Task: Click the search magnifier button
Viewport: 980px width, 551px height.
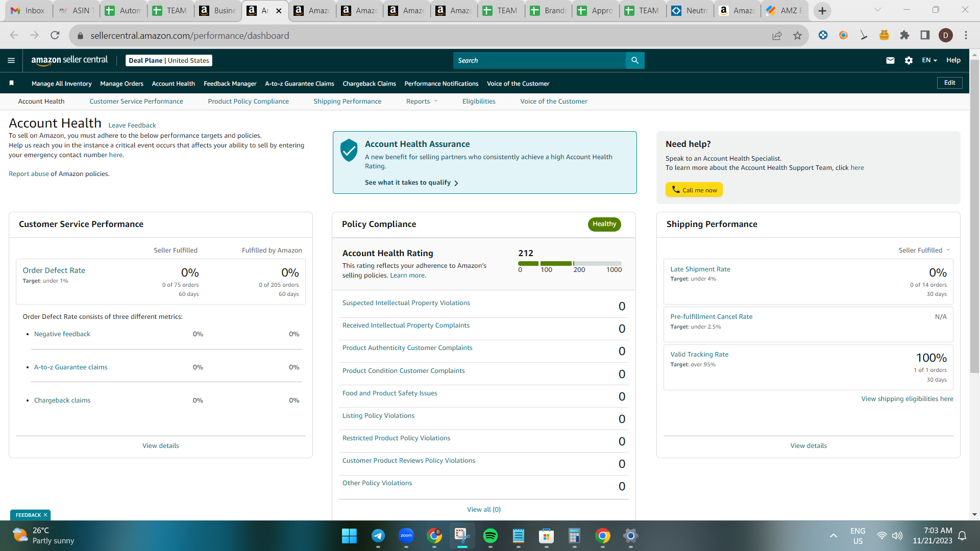Action: pyautogui.click(x=635, y=60)
